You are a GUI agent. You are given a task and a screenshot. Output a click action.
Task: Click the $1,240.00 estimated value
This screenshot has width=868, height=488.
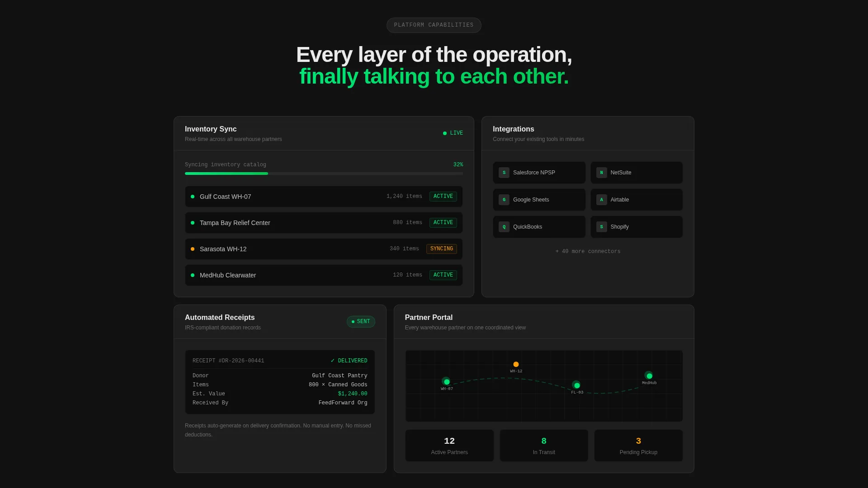pos(353,394)
